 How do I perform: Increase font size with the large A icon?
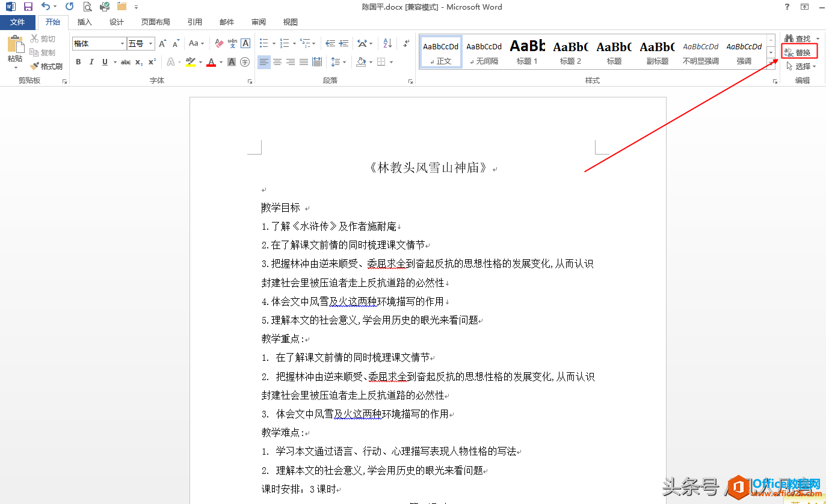coord(162,44)
